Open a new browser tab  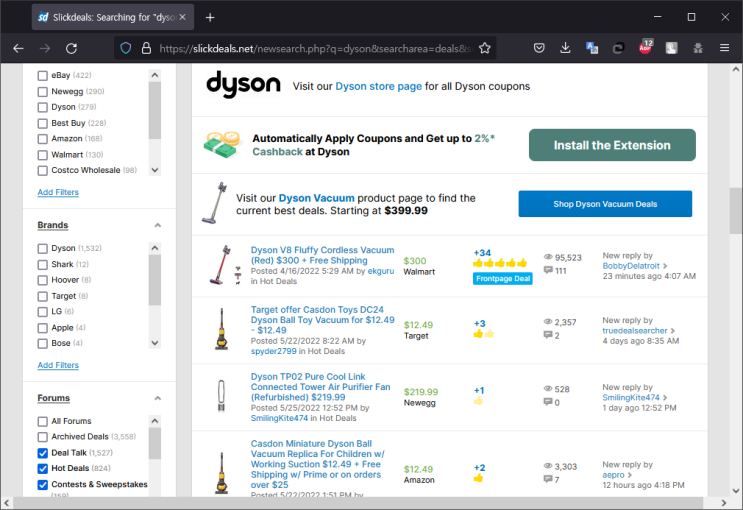(x=210, y=18)
